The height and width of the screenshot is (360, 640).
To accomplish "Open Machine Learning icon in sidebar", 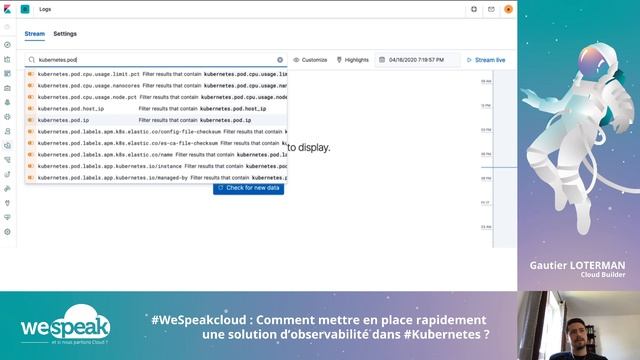I will click(7, 117).
